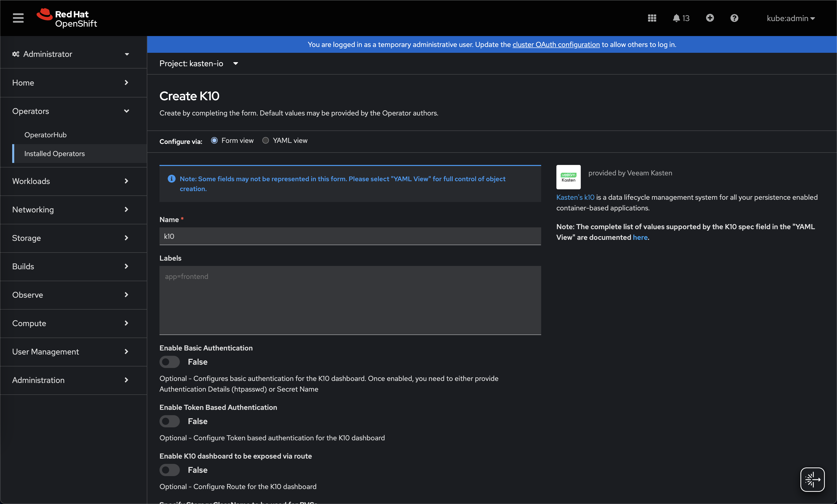Select the Form view radio button
Screen dimensions: 837x504
tap(214, 141)
